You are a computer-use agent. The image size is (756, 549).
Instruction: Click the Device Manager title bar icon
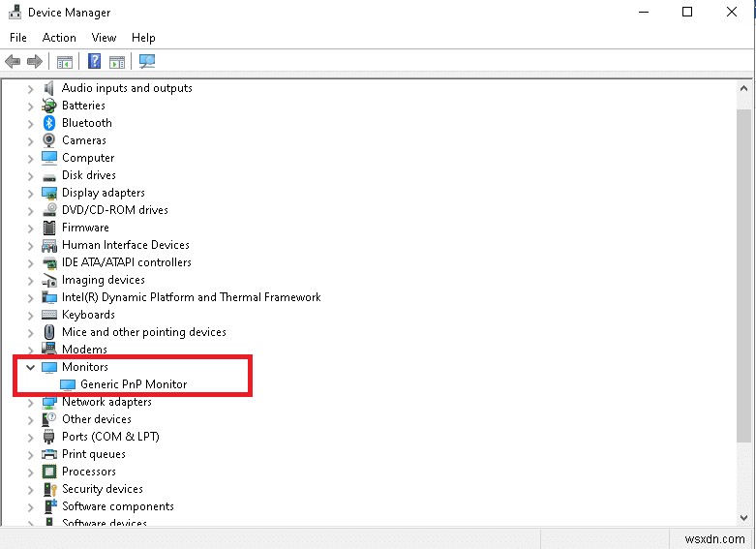(x=15, y=12)
